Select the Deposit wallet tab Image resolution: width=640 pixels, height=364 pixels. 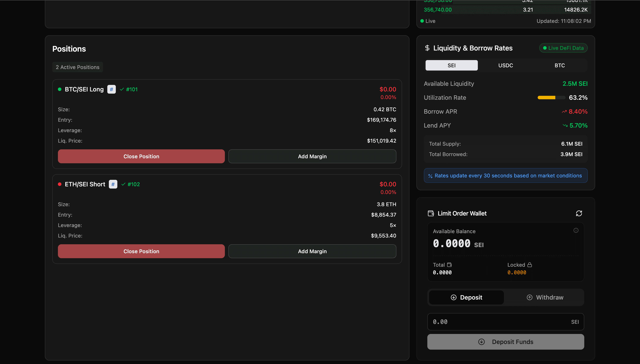pyautogui.click(x=466, y=297)
